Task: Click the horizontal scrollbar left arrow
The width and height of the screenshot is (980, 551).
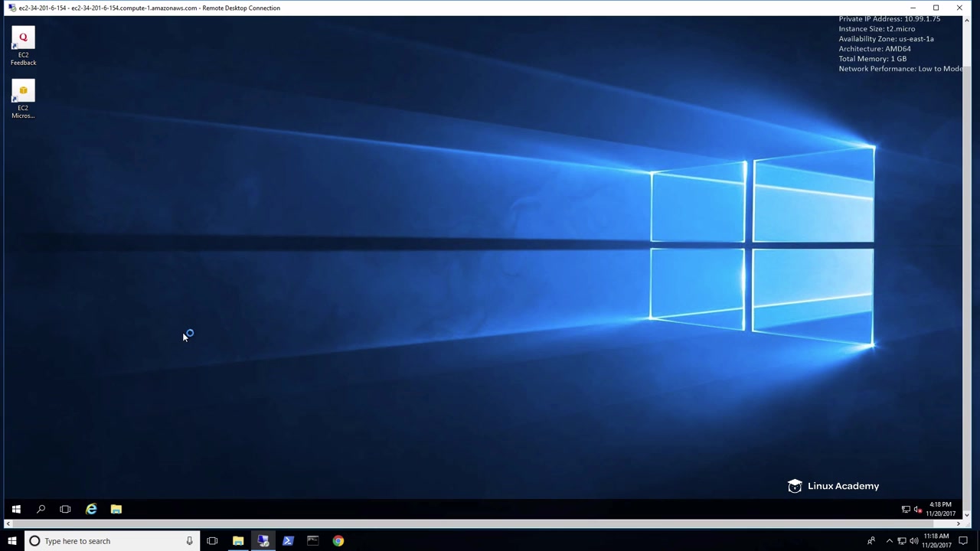Action: pos(8,524)
